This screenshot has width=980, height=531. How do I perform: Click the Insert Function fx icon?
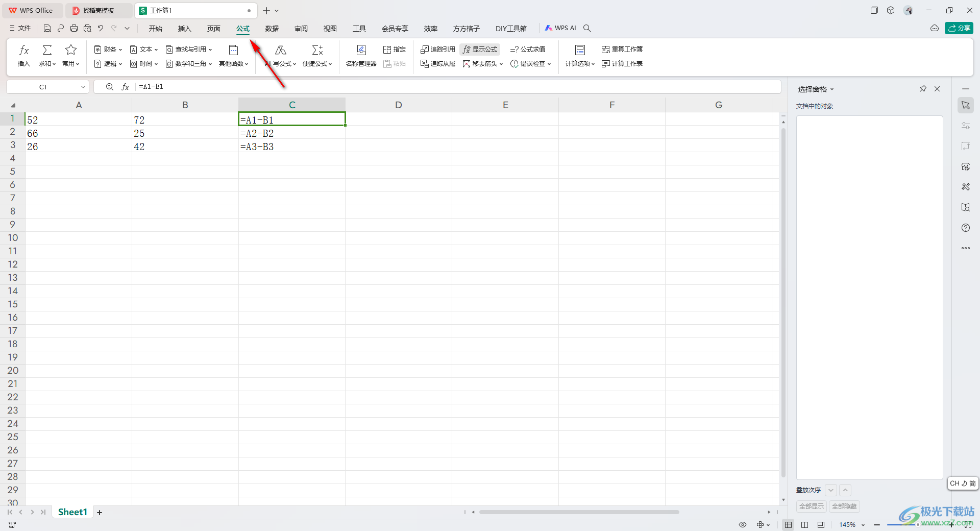coord(24,50)
